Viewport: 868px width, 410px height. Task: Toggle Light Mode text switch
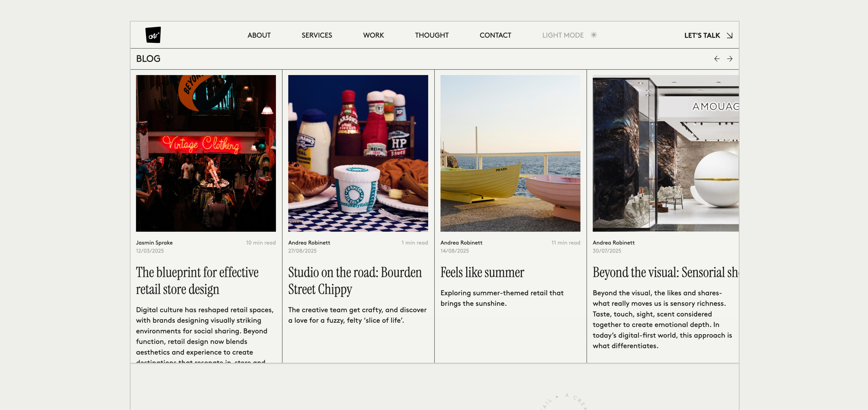563,35
